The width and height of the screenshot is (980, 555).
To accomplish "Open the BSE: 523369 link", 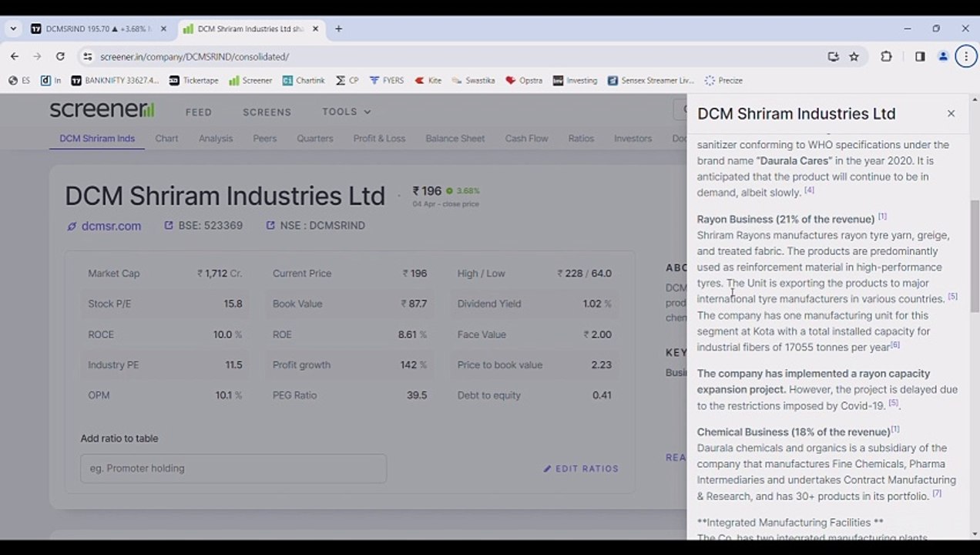I will [203, 226].
